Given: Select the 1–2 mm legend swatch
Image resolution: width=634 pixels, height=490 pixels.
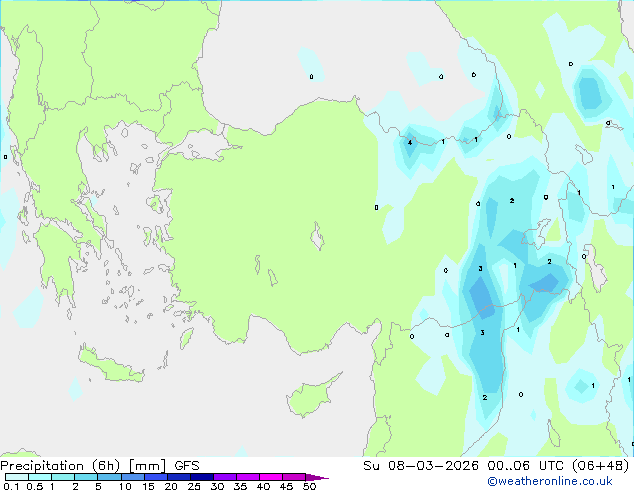Looking at the screenshot, I should coord(63,477).
